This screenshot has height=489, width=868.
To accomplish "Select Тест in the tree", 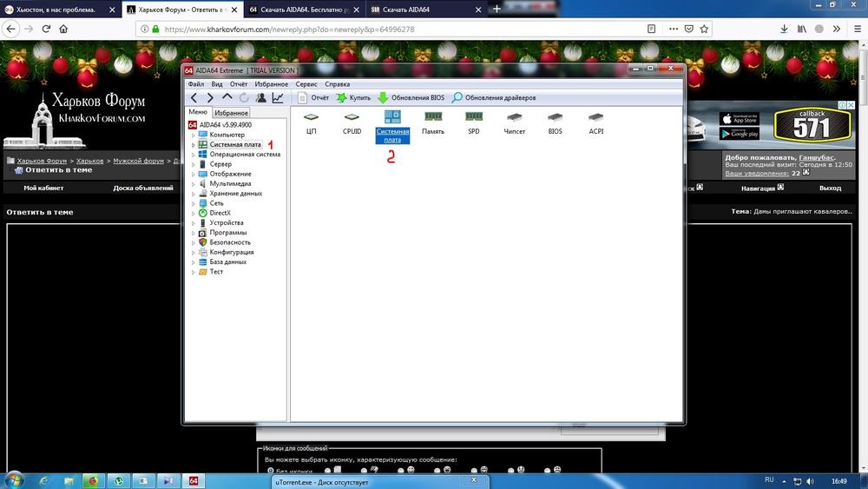I will (x=216, y=271).
